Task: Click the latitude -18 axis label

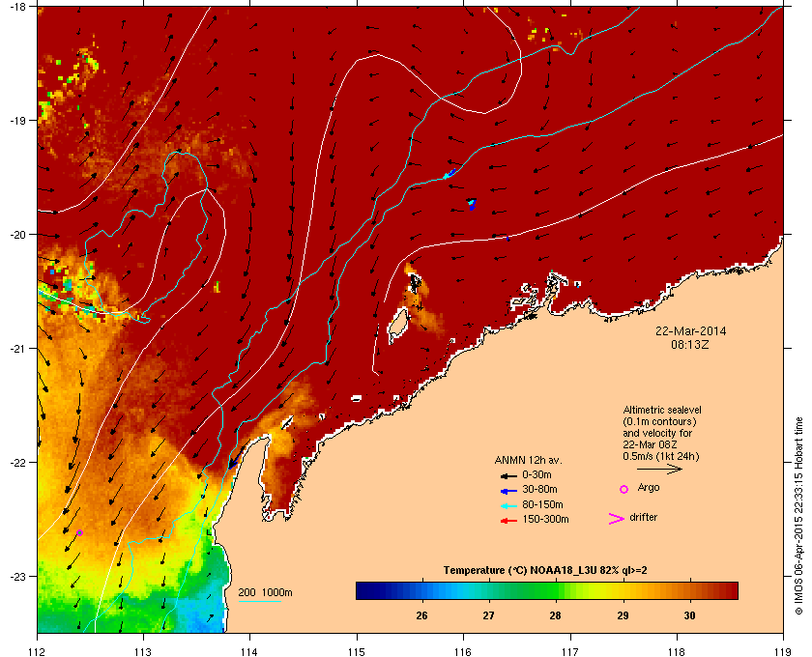Action: point(17,7)
